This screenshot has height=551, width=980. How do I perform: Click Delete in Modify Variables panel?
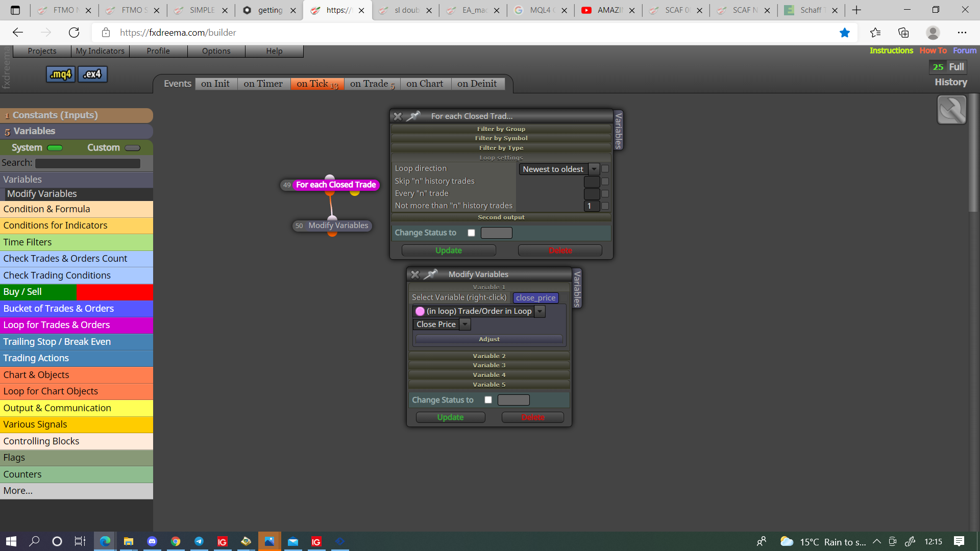(533, 417)
